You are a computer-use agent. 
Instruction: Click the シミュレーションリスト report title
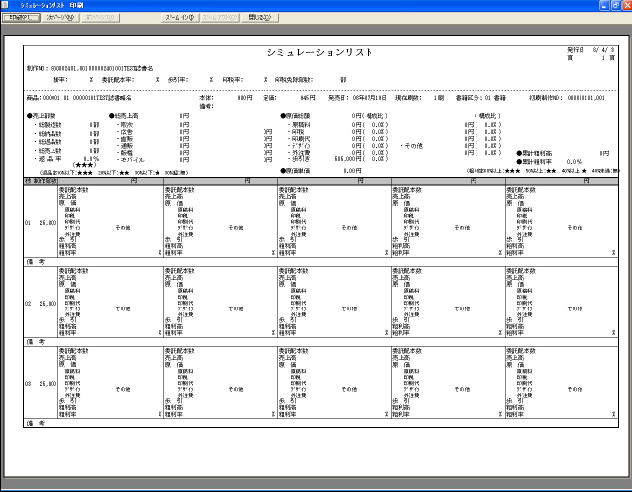320,52
